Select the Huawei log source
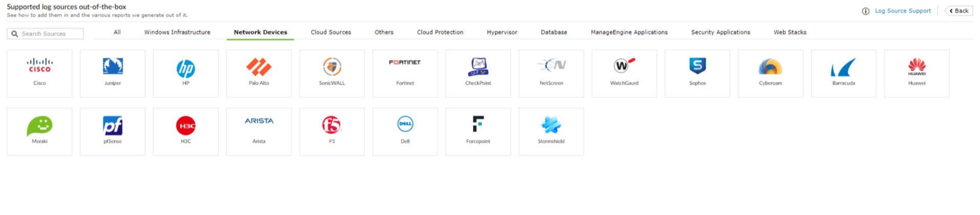The width and height of the screenshot is (980, 215). coord(917,74)
